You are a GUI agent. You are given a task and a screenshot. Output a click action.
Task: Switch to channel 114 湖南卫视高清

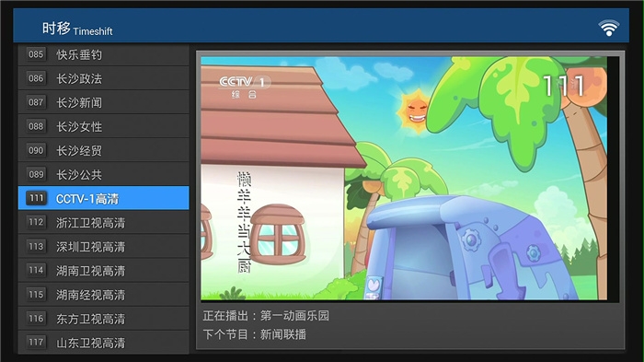[x=103, y=270]
